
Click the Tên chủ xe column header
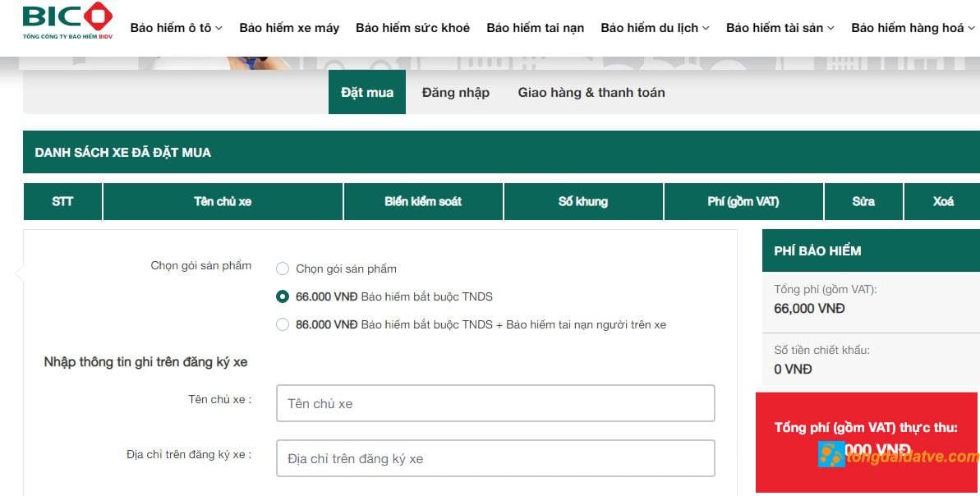click(223, 201)
